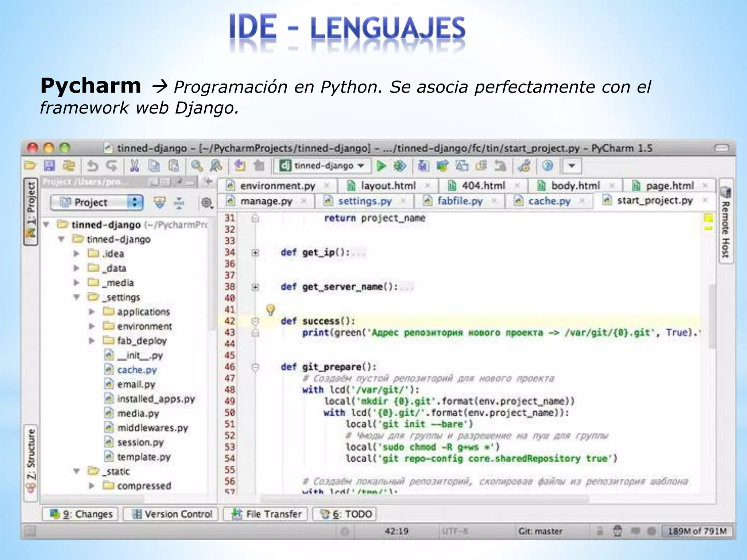Click the yellow intention lightbulb icon
This screenshot has height=560, width=747.
(x=270, y=310)
